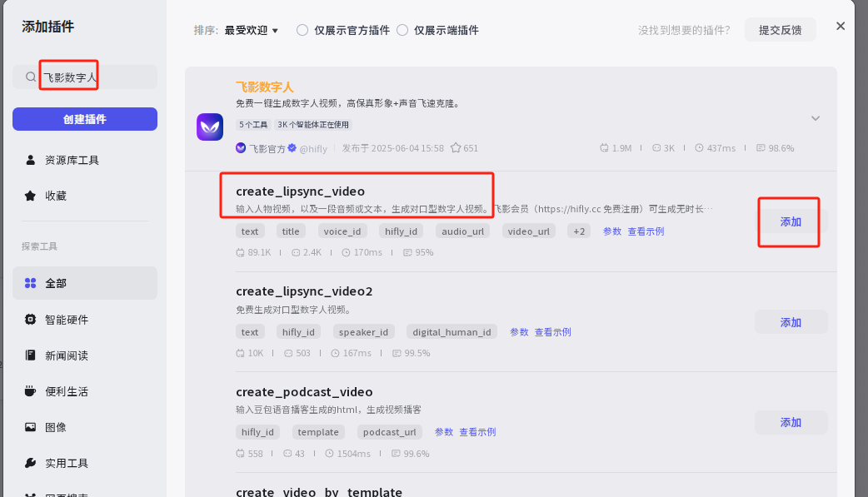The width and height of the screenshot is (868, 497).
Task: Click the 1504ms clock icon
Action: click(x=329, y=453)
